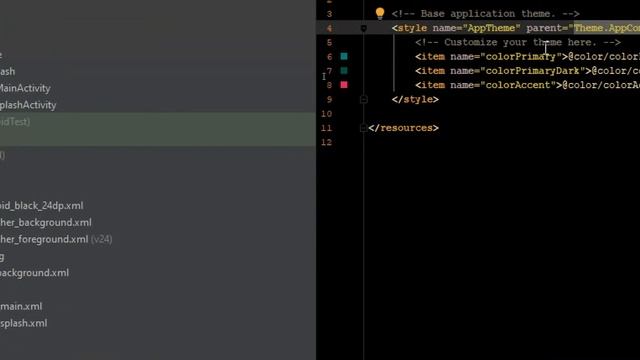Open the file ending in ackground.xml
Screen dimensions: 640x360
[x=34, y=273]
